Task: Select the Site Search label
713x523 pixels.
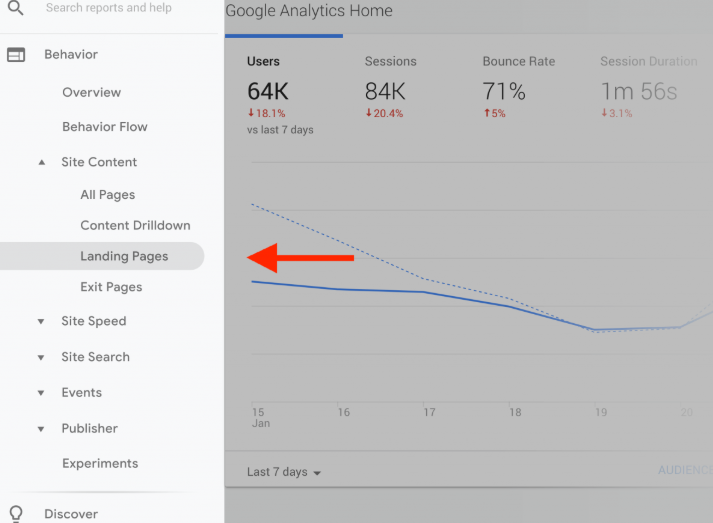Action: pos(95,357)
